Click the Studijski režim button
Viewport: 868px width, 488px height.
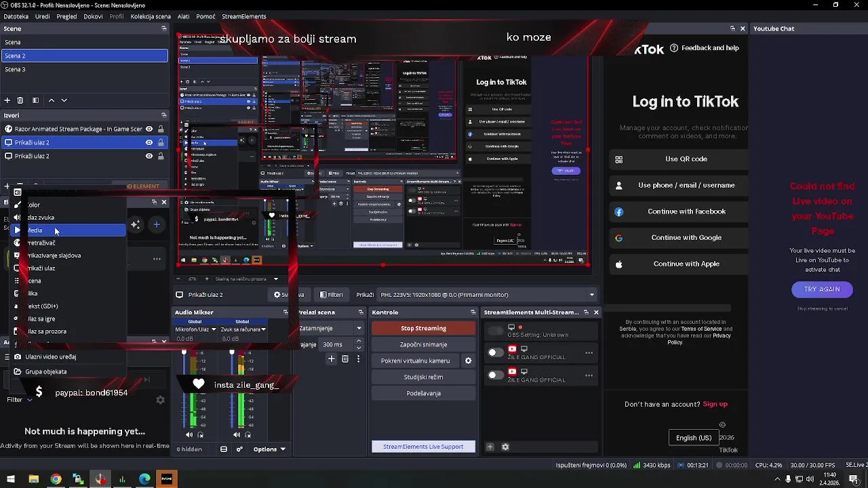point(423,377)
